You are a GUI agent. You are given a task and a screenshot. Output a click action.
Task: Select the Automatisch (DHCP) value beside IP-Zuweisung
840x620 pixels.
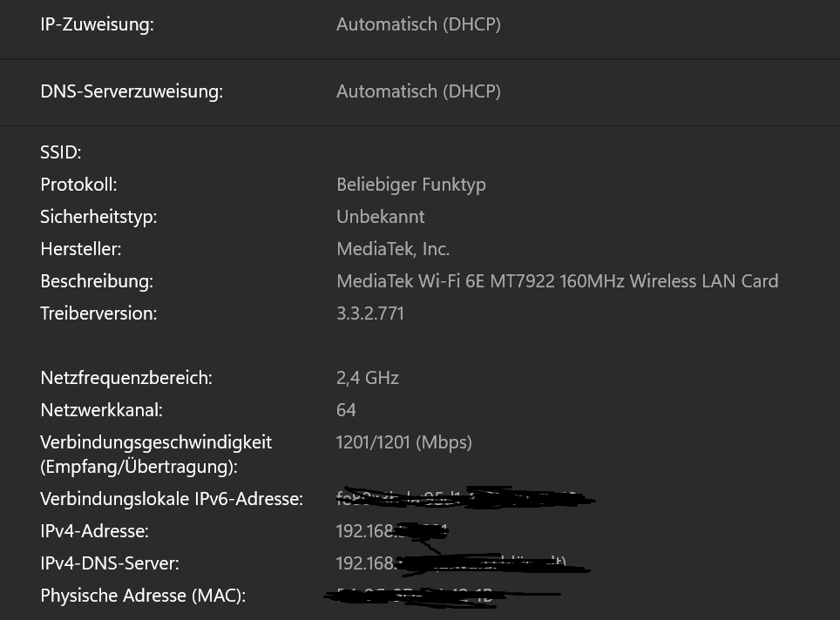(418, 24)
